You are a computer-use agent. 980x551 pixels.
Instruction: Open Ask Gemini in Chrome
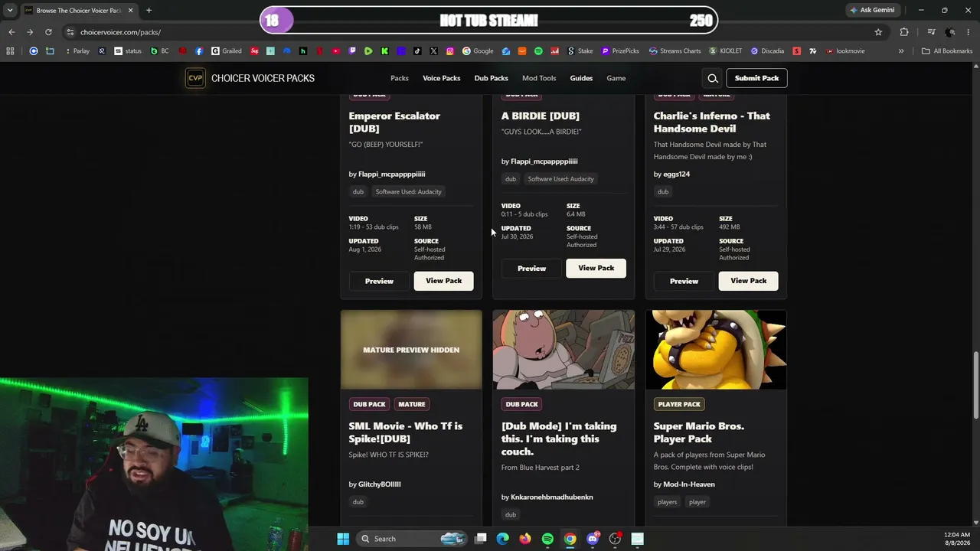pyautogui.click(x=872, y=10)
